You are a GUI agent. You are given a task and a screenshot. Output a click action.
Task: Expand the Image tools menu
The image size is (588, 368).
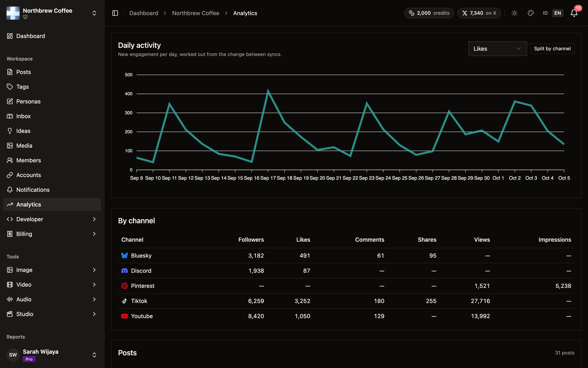pyautogui.click(x=52, y=270)
